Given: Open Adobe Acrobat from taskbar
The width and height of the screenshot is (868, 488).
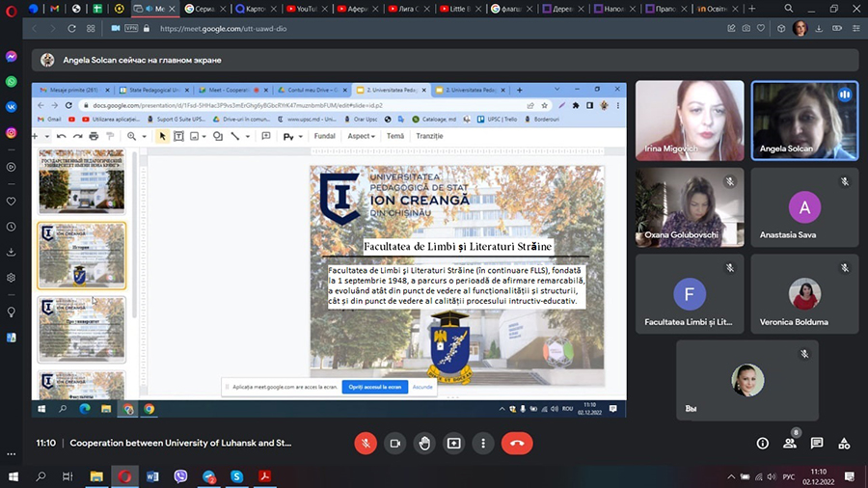Looking at the screenshot, I should tap(264, 476).
